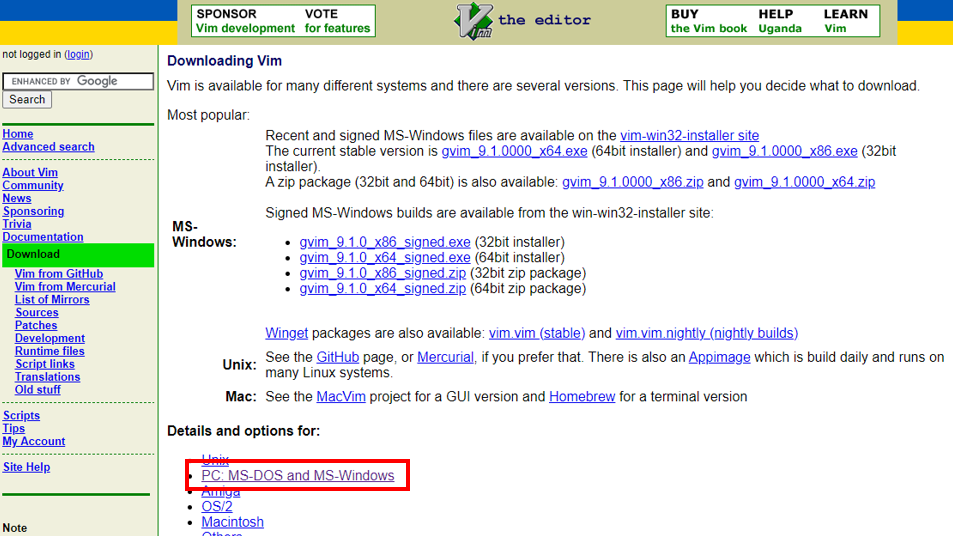
Task: Open vim.vim.nightly (nightly builds) link
Action: point(707,334)
